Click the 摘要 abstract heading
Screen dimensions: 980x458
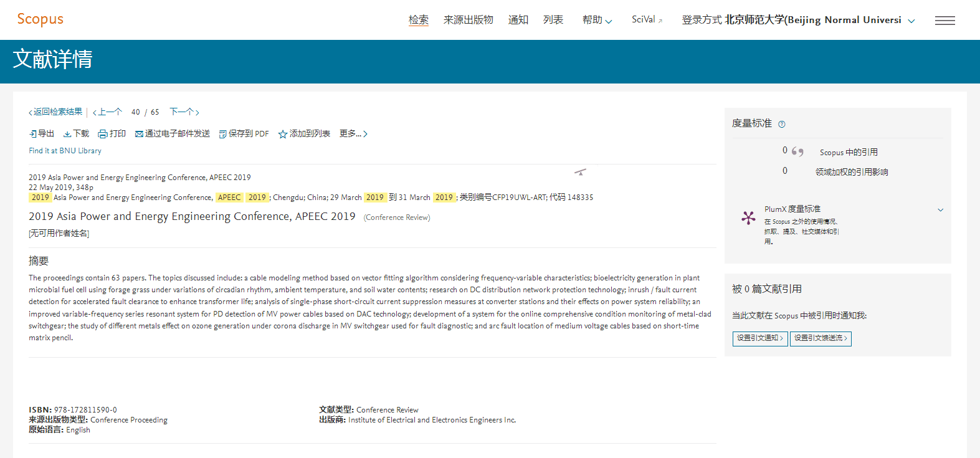(x=39, y=261)
